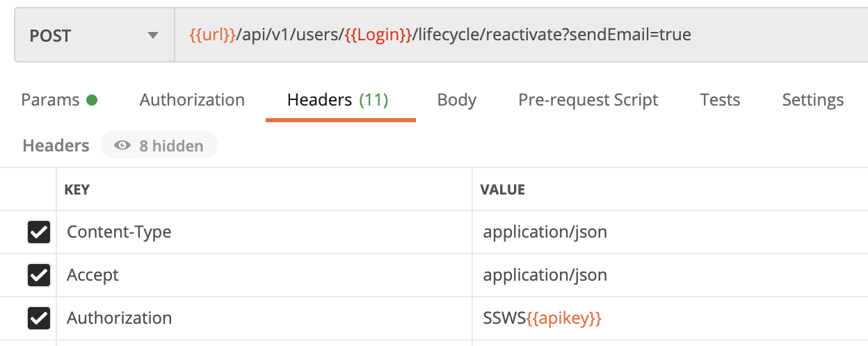
Task: Switch to the Body tab
Action: pos(456,100)
